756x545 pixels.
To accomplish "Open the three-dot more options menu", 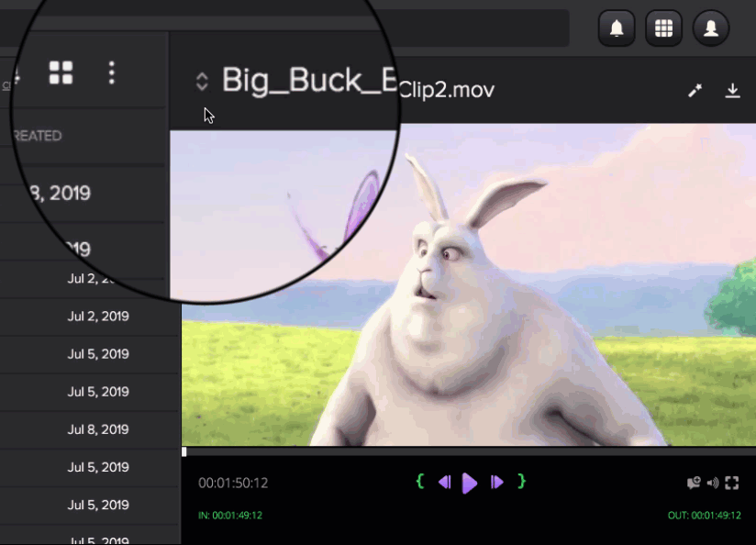I will click(112, 72).
